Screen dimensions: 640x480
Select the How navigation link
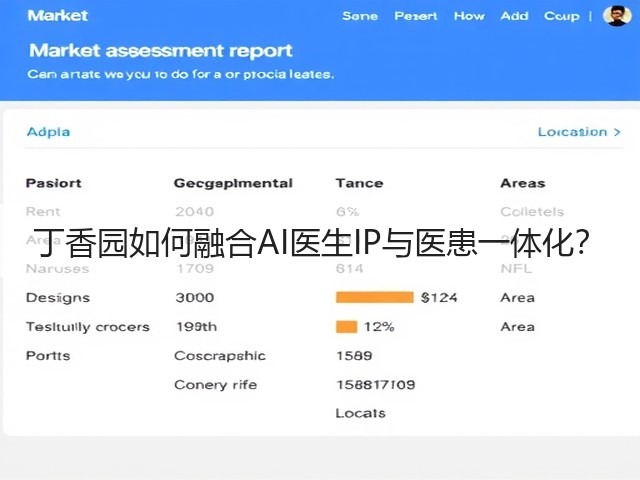pyautogui.click(x=469, y=16)
